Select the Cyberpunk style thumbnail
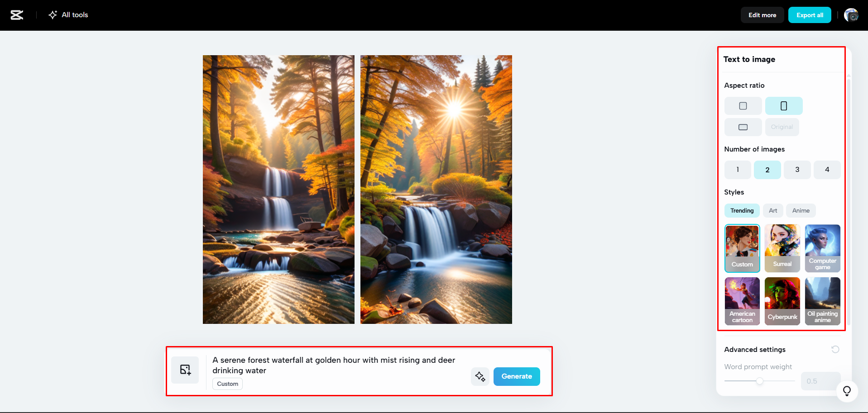The width and height of the screenshot is (868, 413). click(x=782, y=301)
